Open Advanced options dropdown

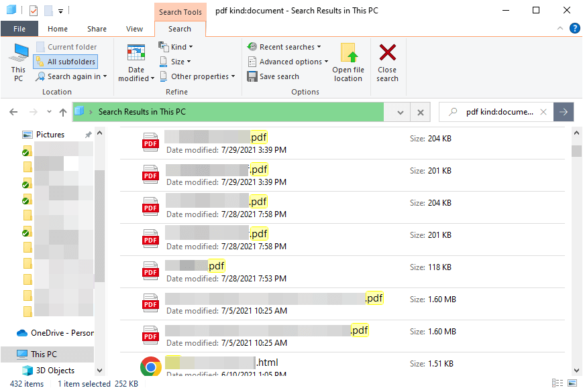tap(288, 62)
